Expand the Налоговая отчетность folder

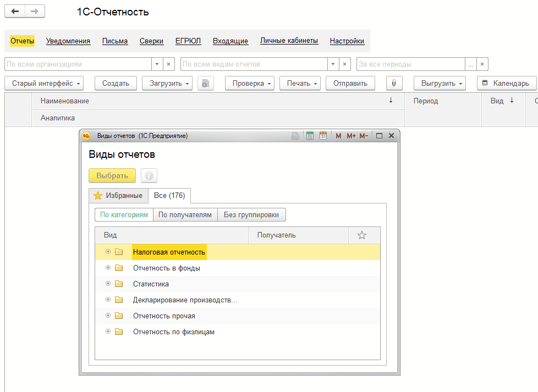tap(108, 252)
